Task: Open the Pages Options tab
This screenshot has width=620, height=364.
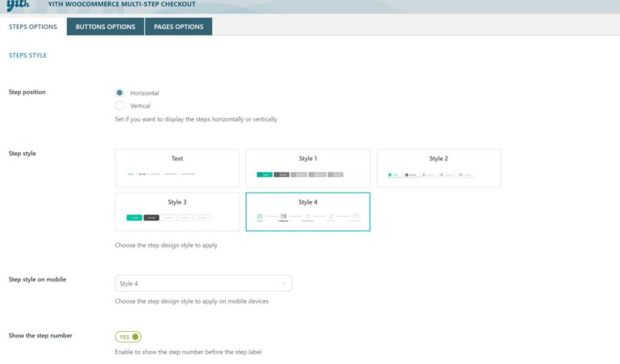Action: (x=178, y=27)
